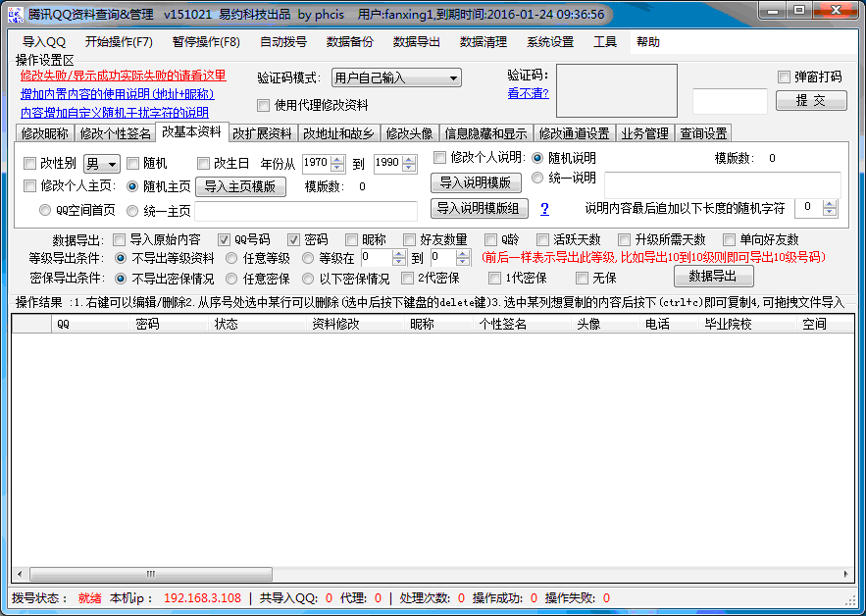Open the 数据清理 menu

pos(484,42)
